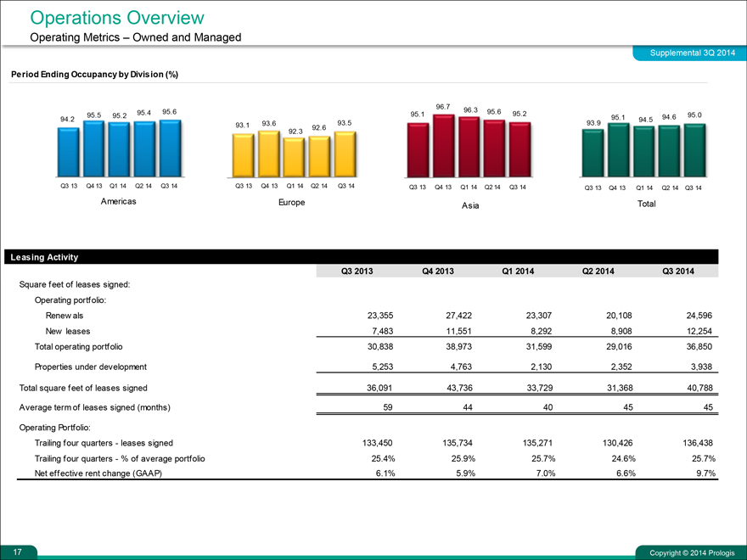Select the 9.7% value in Q3 2014
Screen dimensions: 747x560
pyautogui.click(x=704, y=473)
